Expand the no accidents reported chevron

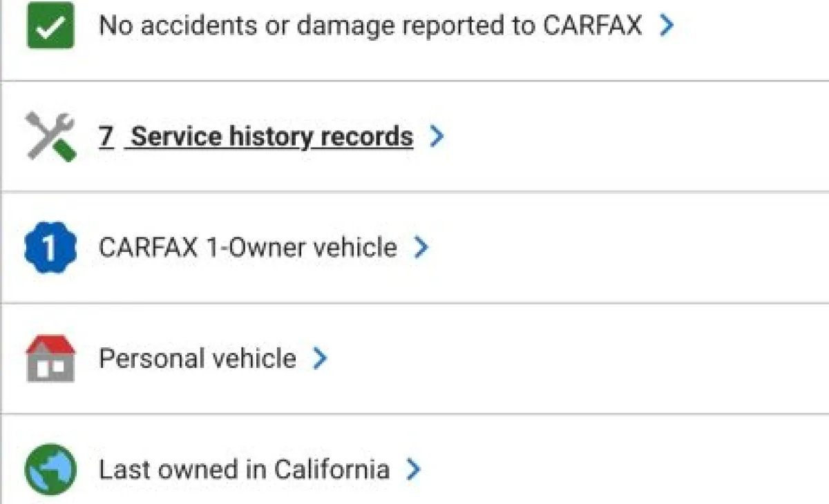coord(666,26)
